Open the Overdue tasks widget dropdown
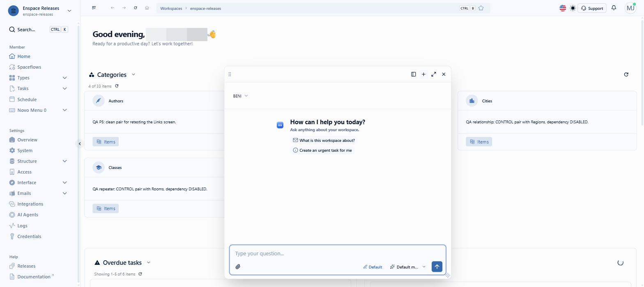Screen dimensions: 644x287 pos(149,263)
